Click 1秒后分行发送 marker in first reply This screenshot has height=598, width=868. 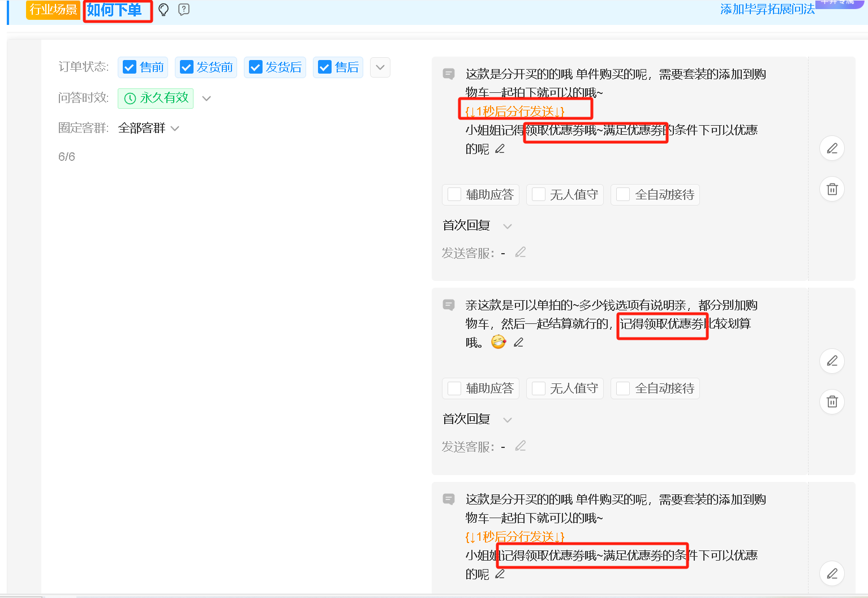click(515, 112)
